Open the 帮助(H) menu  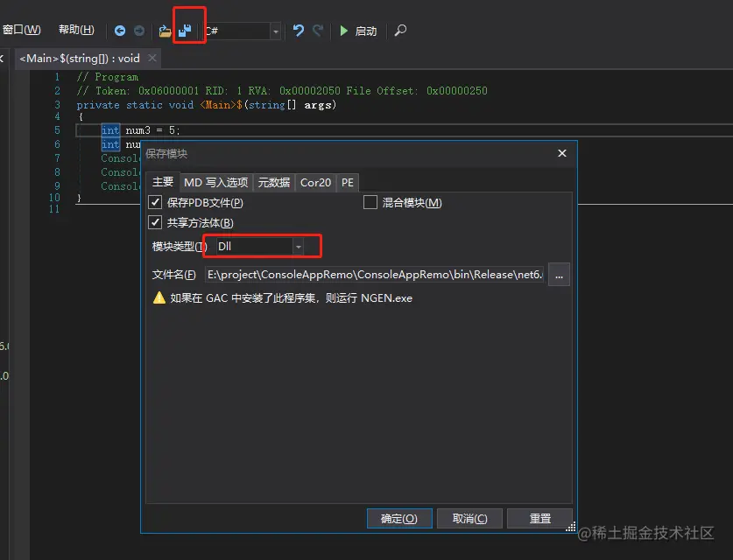(x=76, y=30)
